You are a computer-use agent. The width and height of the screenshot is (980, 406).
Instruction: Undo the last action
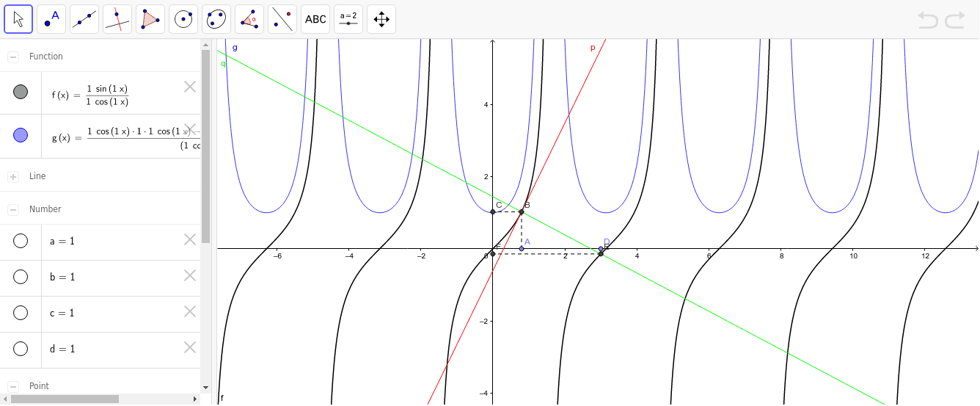928,20
